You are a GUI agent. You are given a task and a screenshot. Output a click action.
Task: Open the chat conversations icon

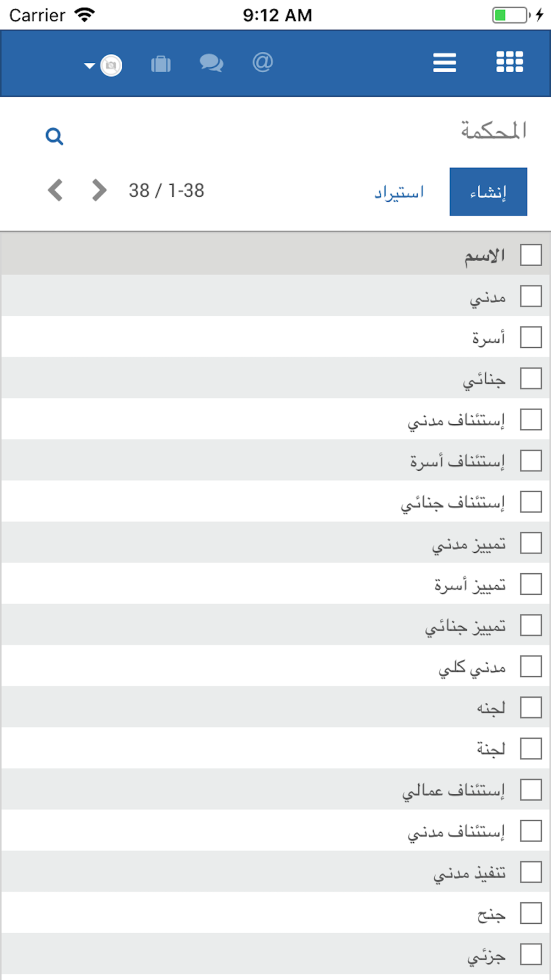point(212,63)
